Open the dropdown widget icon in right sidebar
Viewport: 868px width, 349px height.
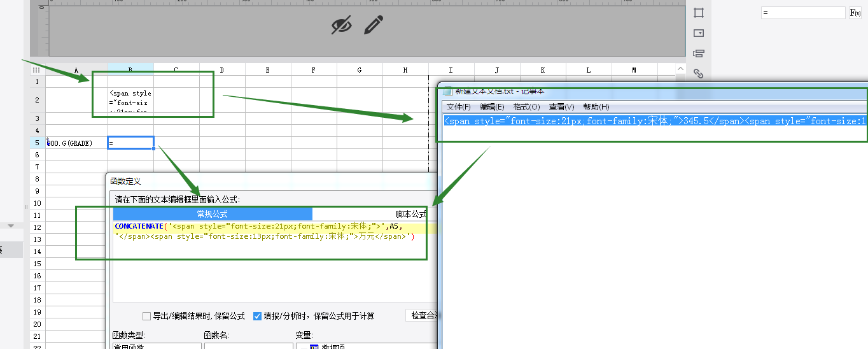pos(699,33)
